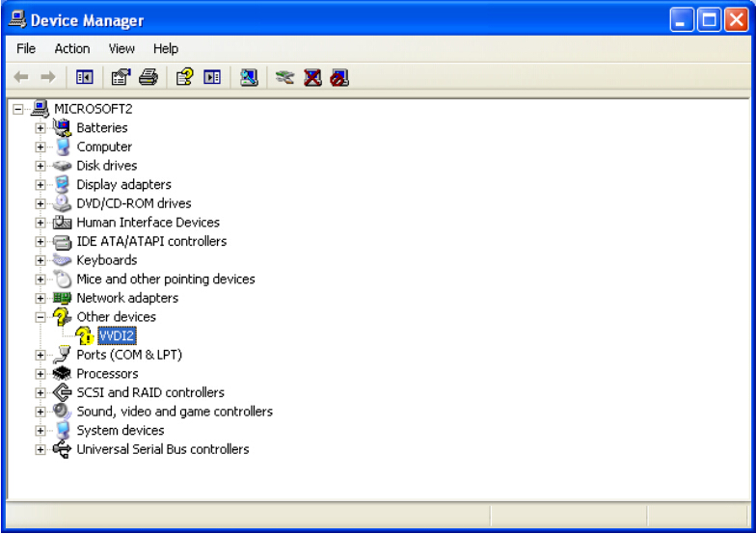Expand the Processors category
Screen dimensions: 756x534
(x=40, y=374)
